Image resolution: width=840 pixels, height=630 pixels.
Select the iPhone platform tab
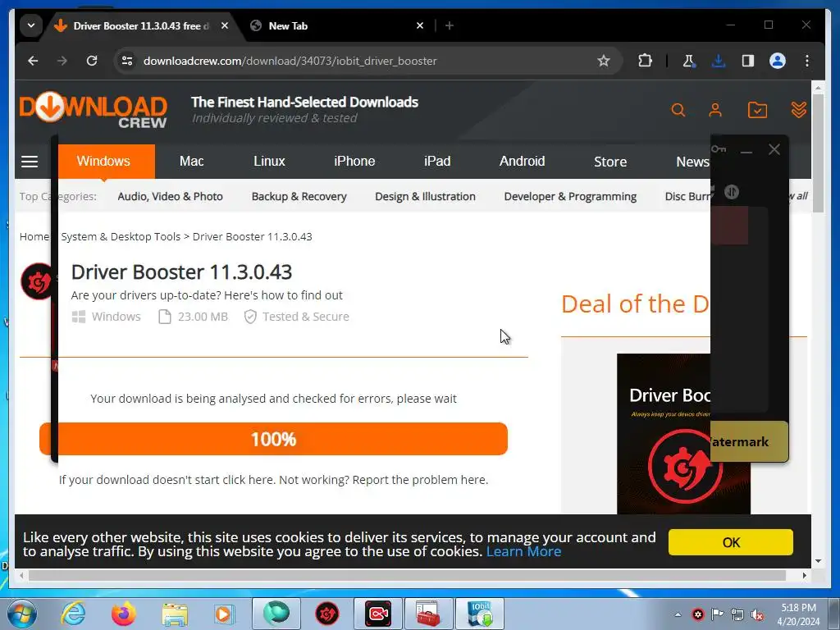click(354, 162)
